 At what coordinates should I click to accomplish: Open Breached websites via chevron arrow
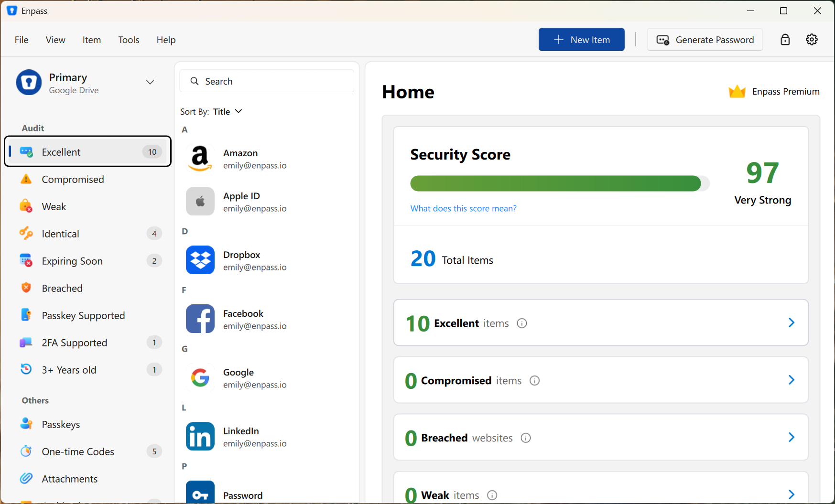click(792, 438)
